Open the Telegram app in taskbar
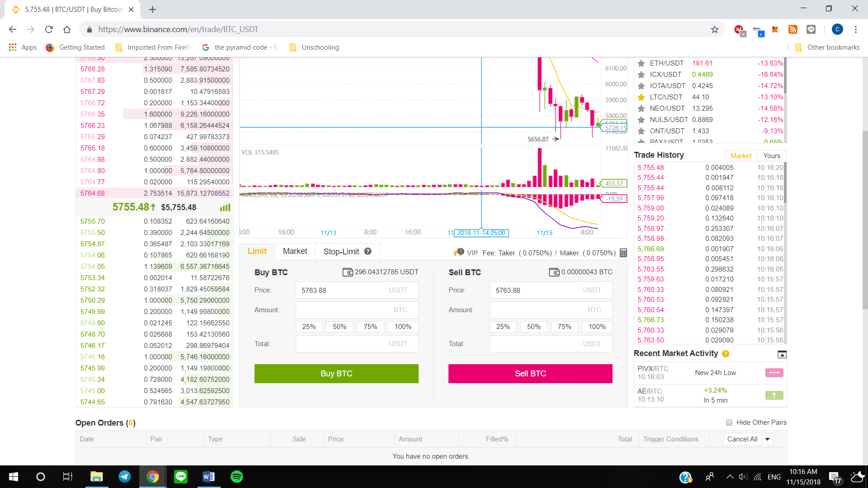868x488 pixels. (x=124, y=477)
